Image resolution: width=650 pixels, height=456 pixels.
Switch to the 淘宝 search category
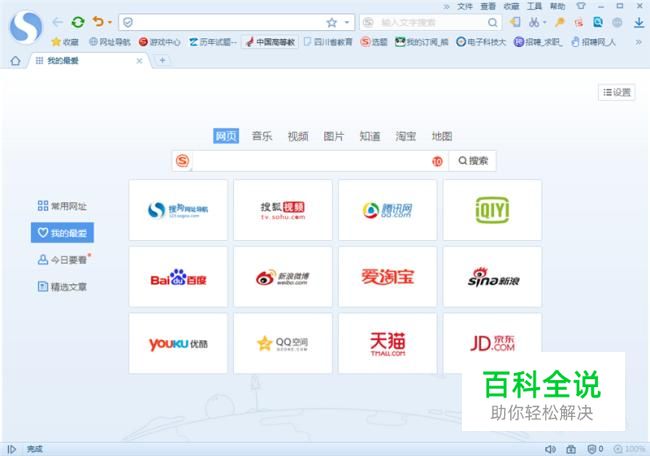(406, 136)
